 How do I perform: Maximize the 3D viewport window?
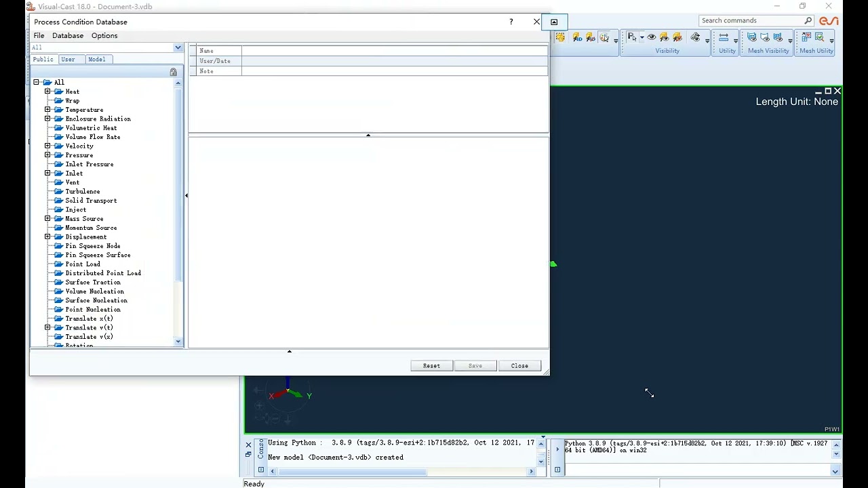[x=828, y=91]
